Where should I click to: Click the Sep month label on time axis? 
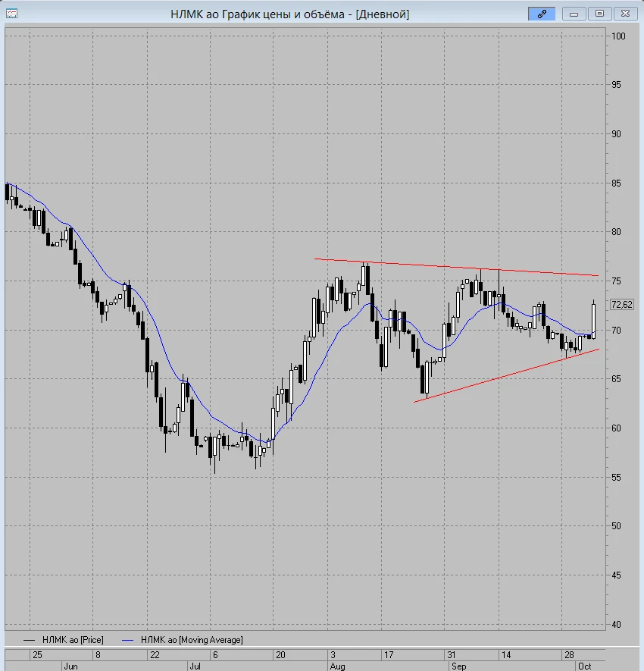tap(459, 666)
